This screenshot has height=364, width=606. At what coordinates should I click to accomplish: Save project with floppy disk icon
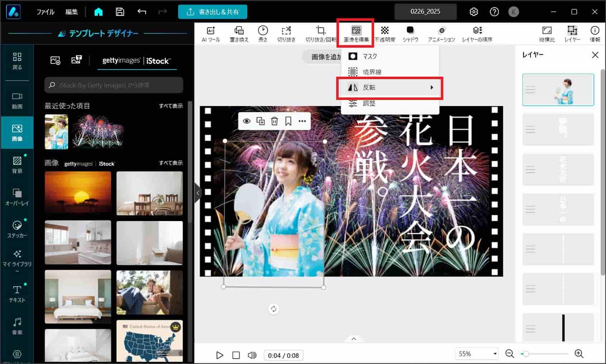pos(120,12)
